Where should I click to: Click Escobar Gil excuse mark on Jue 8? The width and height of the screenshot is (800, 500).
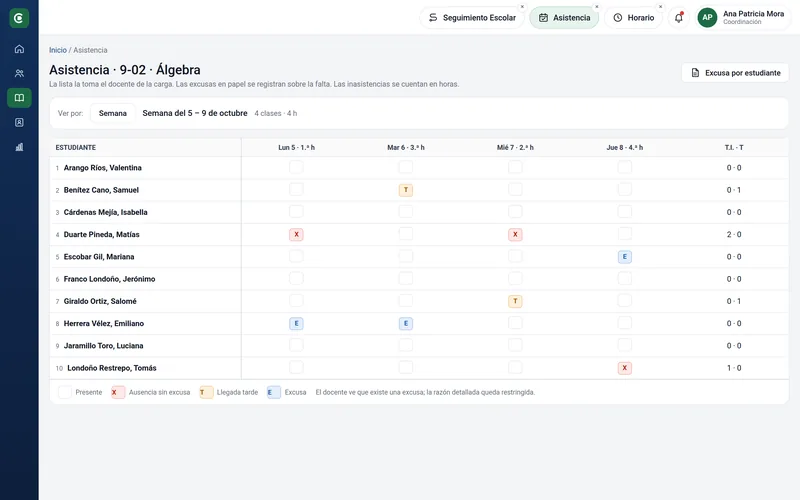(624, 257)
